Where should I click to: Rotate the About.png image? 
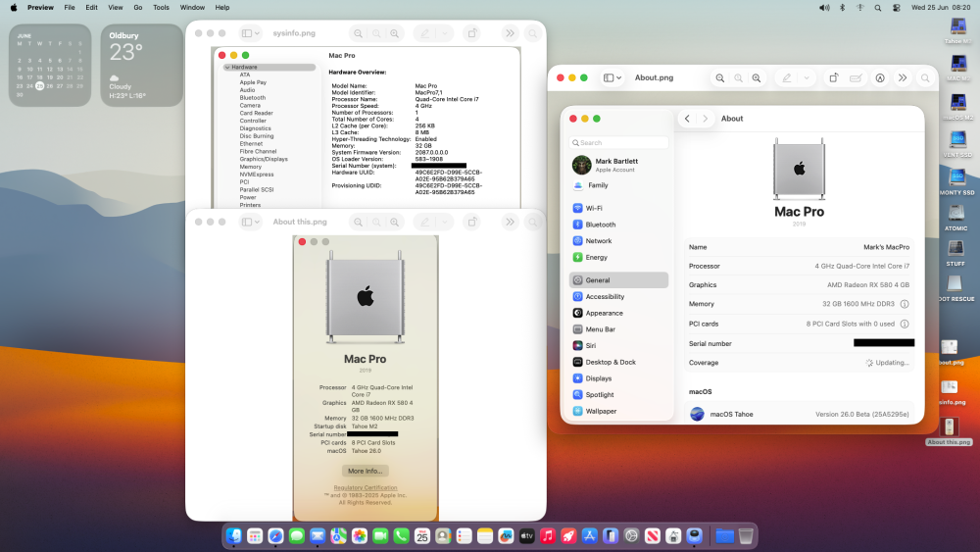point(834,78)
